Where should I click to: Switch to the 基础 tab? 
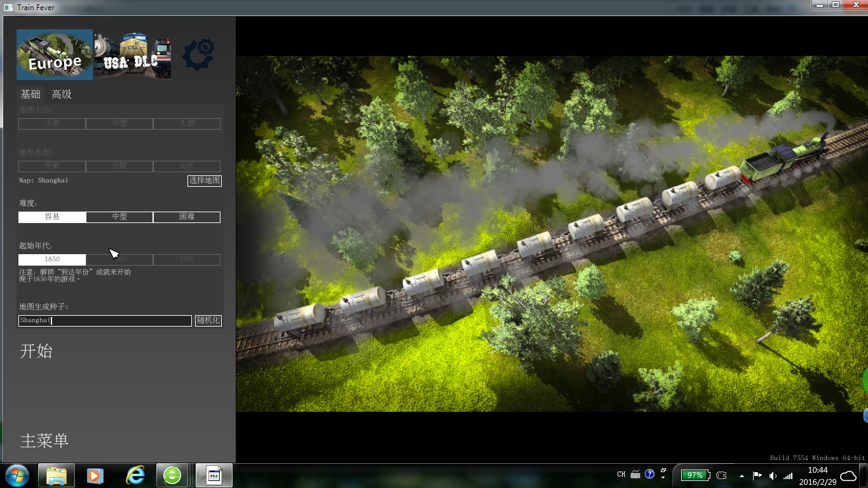[x=31, y=94]
